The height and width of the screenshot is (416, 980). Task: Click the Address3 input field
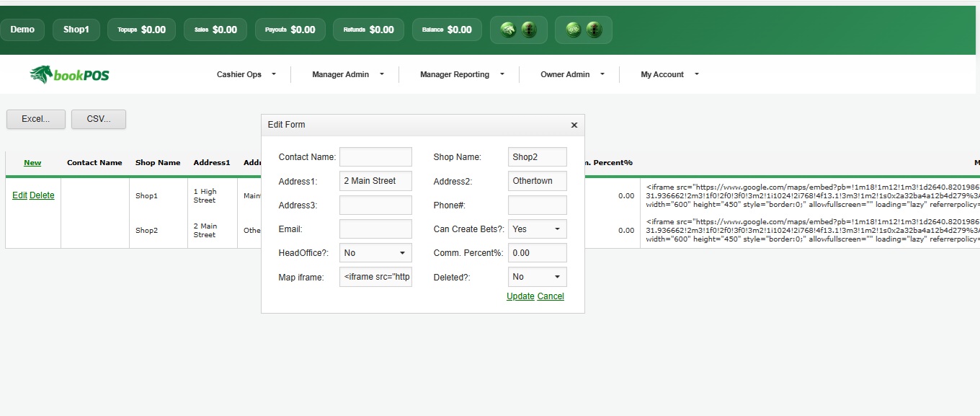point(375,205)
